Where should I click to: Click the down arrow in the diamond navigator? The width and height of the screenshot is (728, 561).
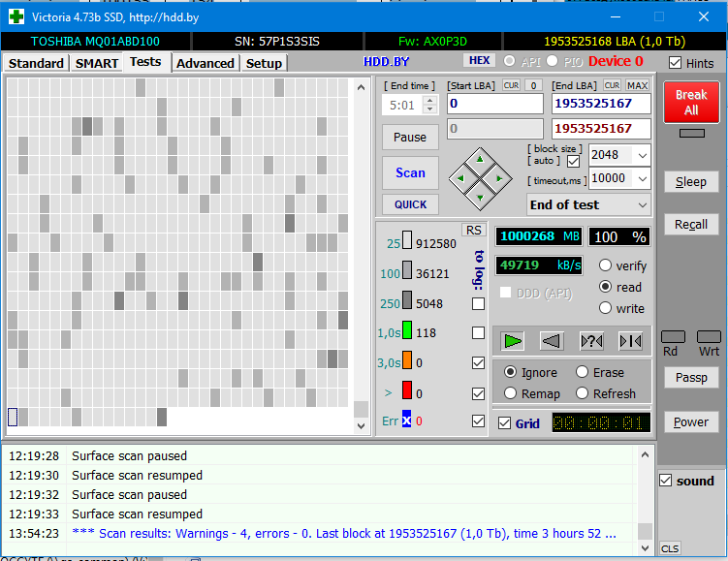coord(480,198)
